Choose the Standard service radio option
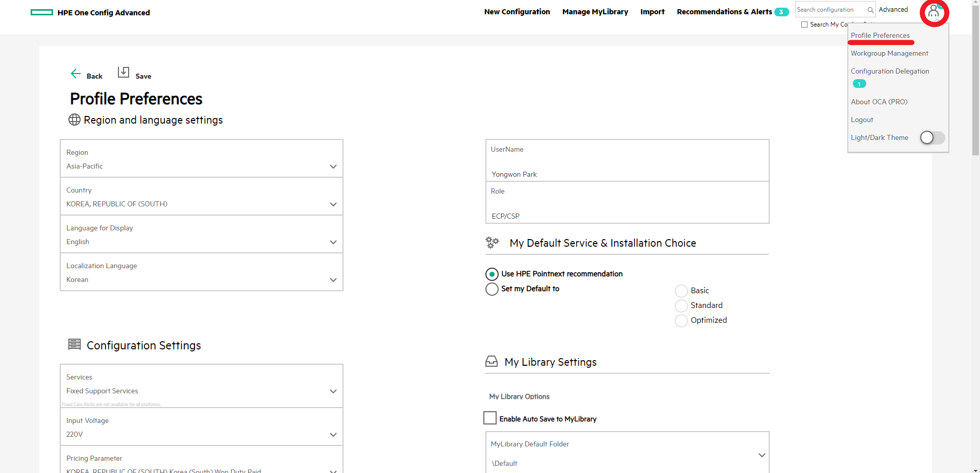Viewport: 980px width, 473px height. (x=681, y=306)
